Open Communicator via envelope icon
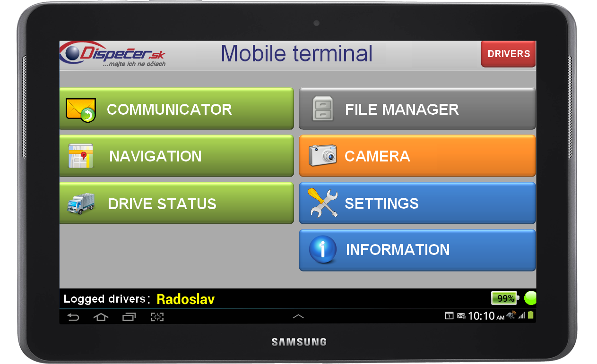This screenshot has width=597, height=364. coord(81,110)
